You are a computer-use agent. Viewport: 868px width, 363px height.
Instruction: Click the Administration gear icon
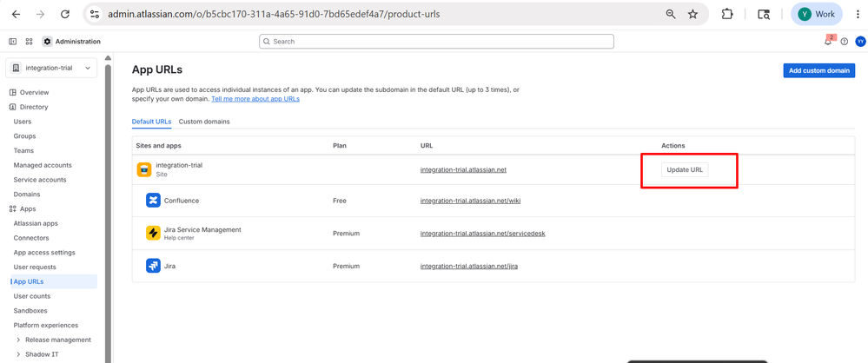point(47,42)
